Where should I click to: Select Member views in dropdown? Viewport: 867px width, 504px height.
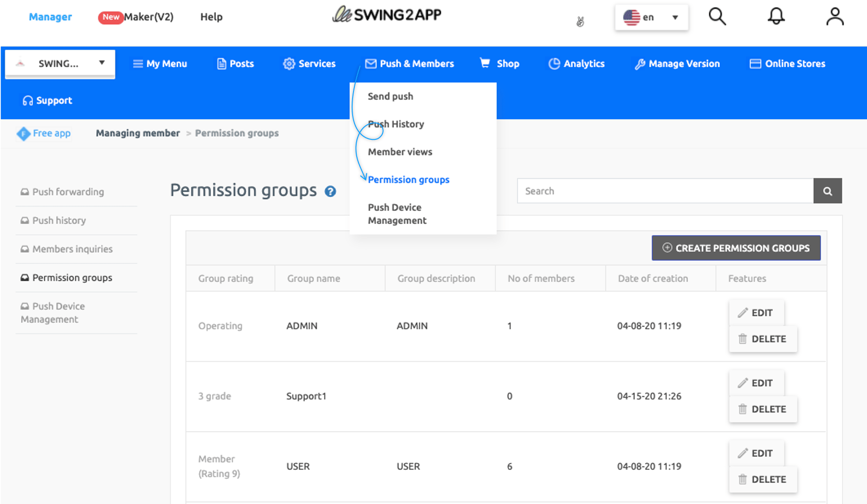(x=400, y=152)
